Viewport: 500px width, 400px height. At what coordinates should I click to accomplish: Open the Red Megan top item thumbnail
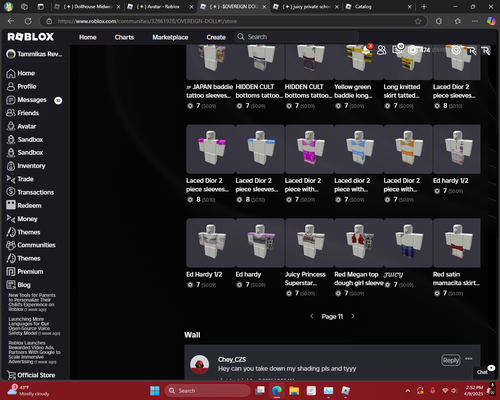click(359, 243)
